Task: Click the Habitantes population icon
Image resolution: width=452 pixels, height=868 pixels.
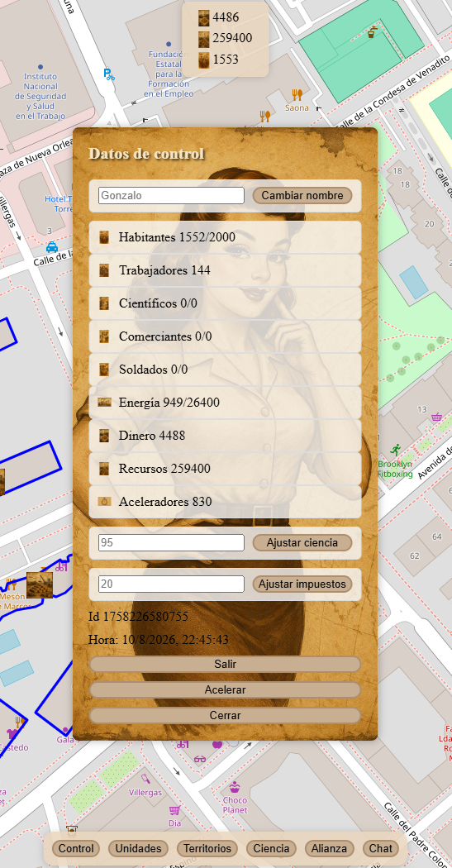Action: click(x=104, y=237)
